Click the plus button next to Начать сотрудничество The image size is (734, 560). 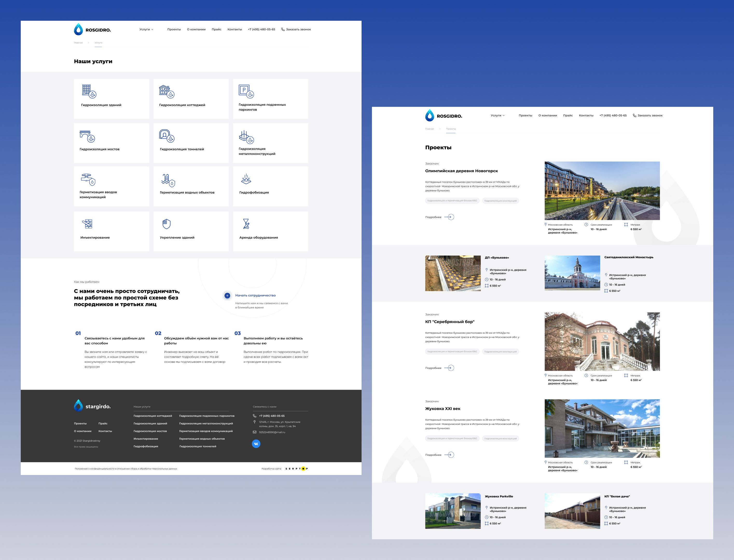click(227, 295)
